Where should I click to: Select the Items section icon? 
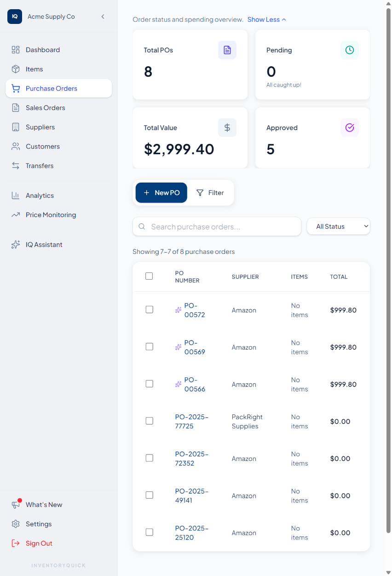pos(16,69)
